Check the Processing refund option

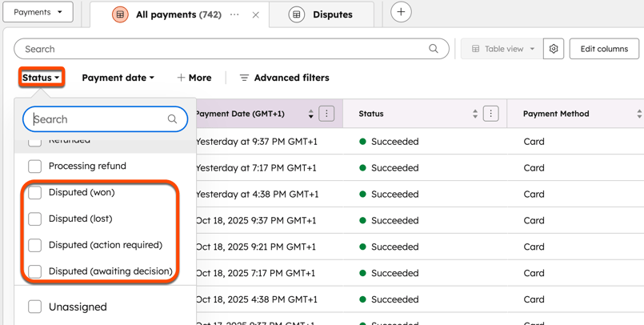pyautogui.click(x=35, y=167)
